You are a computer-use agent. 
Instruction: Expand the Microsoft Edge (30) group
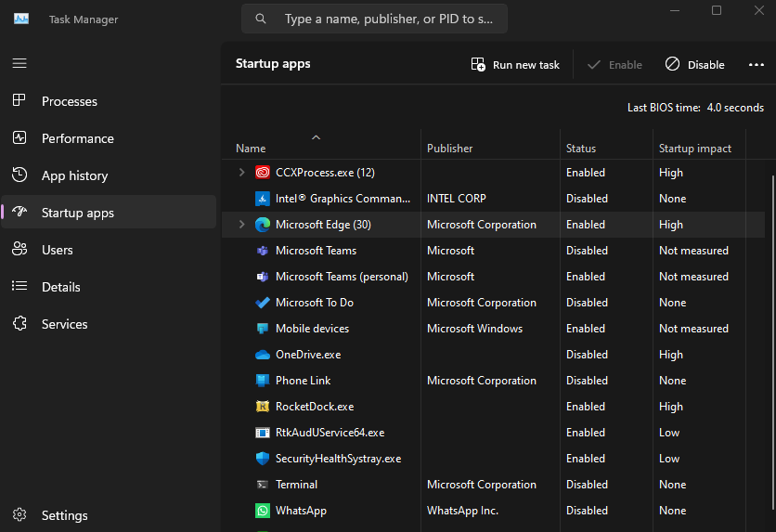point(241,225)
